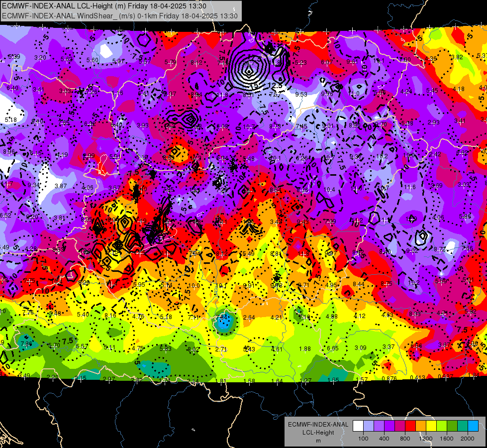Image resolution: width=487 pixels, height=448 pixels.
Task: Click the legend label 'LCL-Height'
Action: [318, 433]
